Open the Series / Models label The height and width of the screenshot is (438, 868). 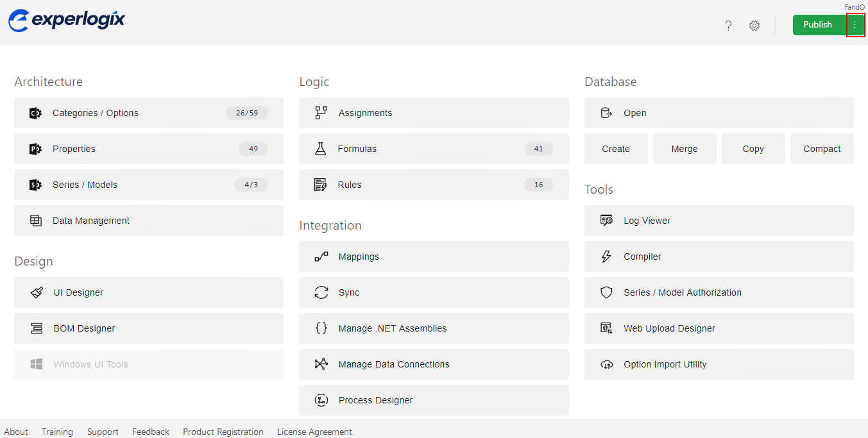(x=85, y=185)
